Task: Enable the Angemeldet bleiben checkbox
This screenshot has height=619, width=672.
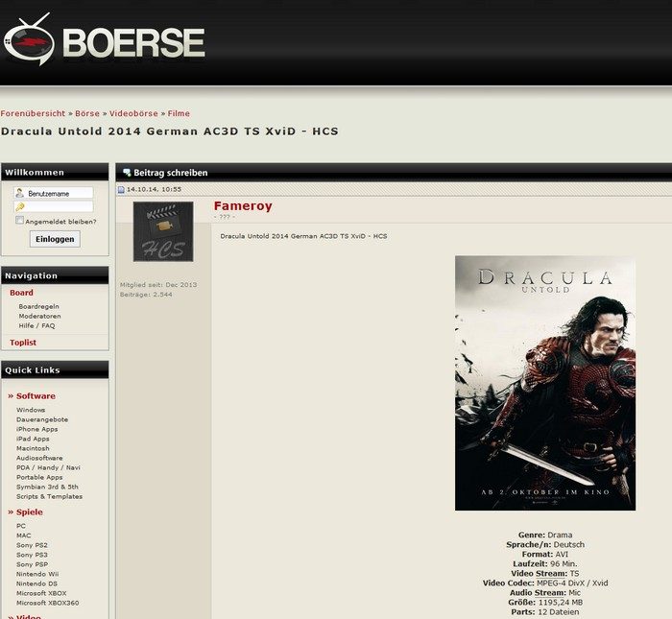Action: pyautogui.click(x=20, y=221)
